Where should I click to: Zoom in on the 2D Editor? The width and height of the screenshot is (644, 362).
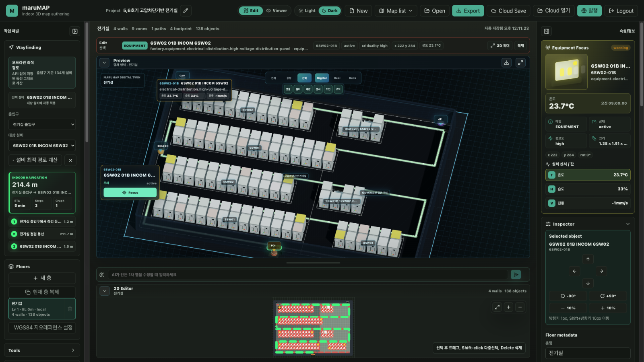pyautogui.click(x=509, y=307)
